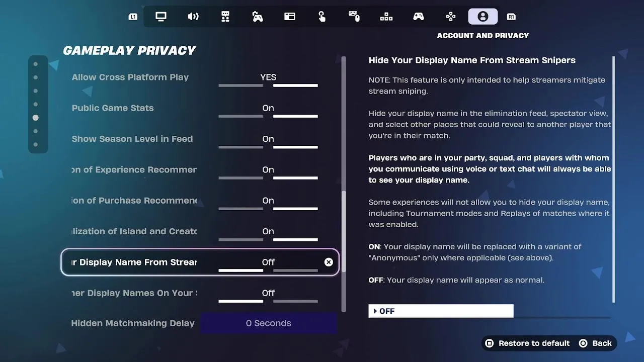This screenshot has height=362, width=644.
Task: Click the Back button
Action: pyautogui.click(x=595, y=343)
